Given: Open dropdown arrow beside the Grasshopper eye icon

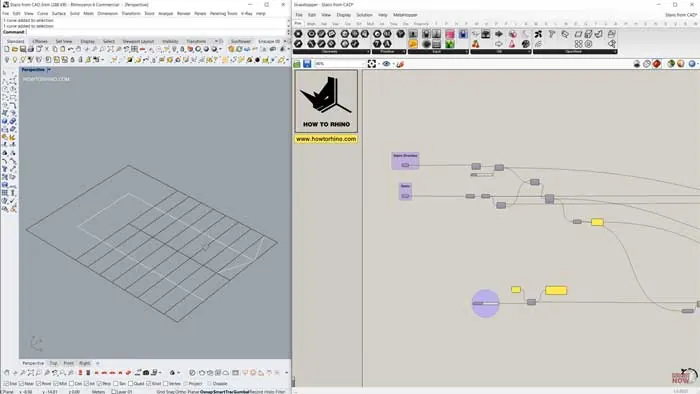Looking at the screenshot, I should pos(393,64).
